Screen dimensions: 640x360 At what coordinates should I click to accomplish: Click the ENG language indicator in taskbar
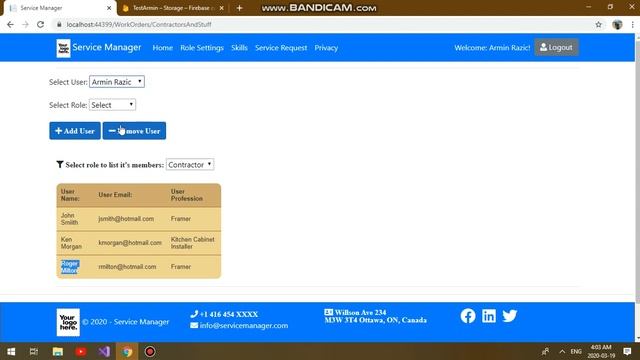click(x=576, y=351)
